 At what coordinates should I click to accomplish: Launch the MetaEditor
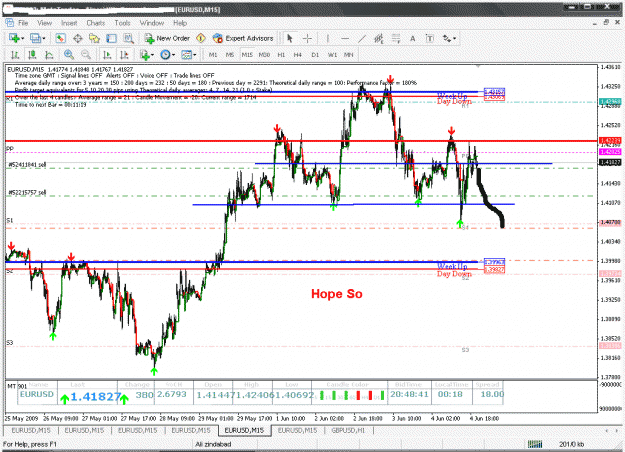tap(201, 38)
